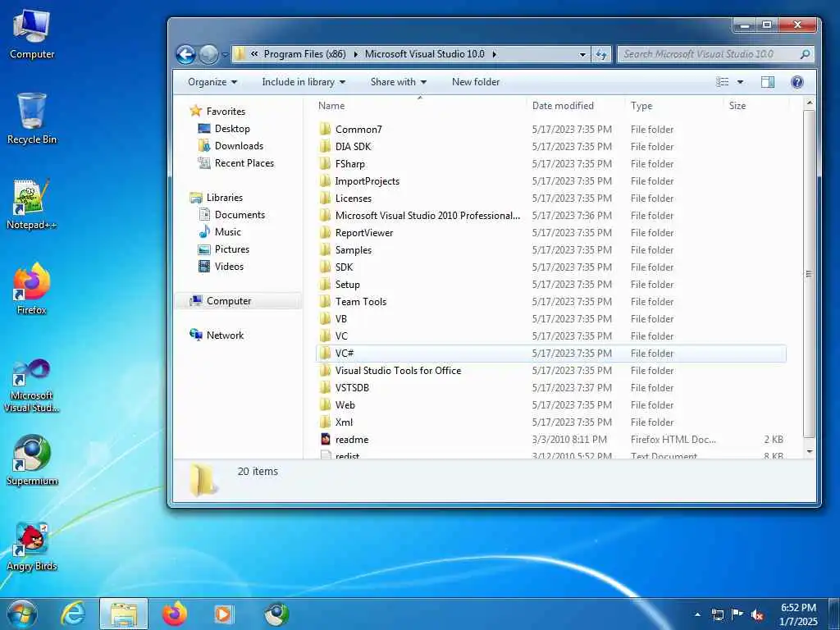Select the ImportProjects folder icon
The image size is (840, 630).
click(325, 180)
